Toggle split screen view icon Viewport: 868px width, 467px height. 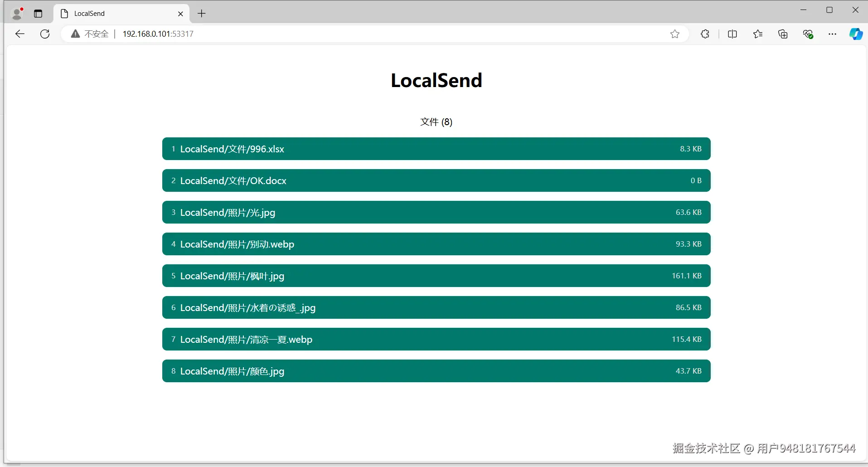pos(732,34)
